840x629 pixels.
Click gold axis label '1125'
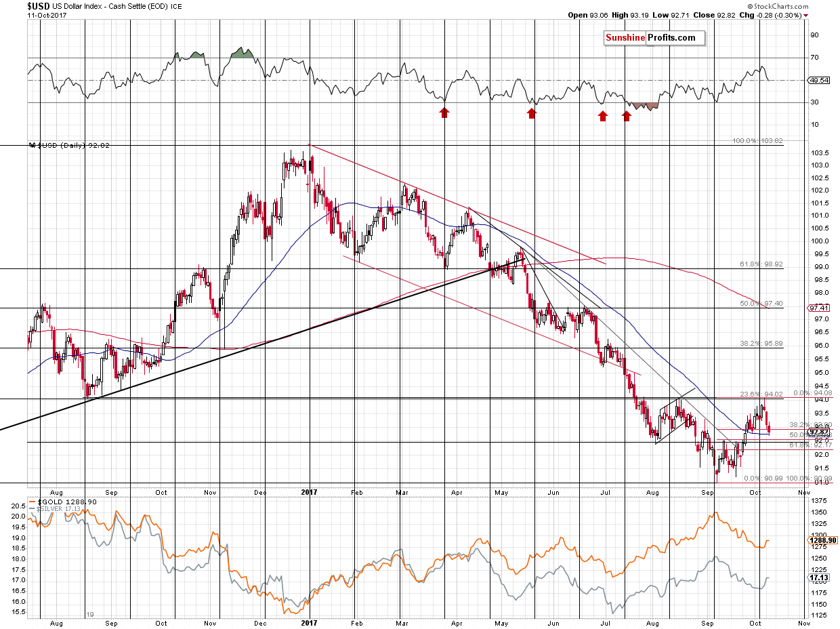pos(820,615)
